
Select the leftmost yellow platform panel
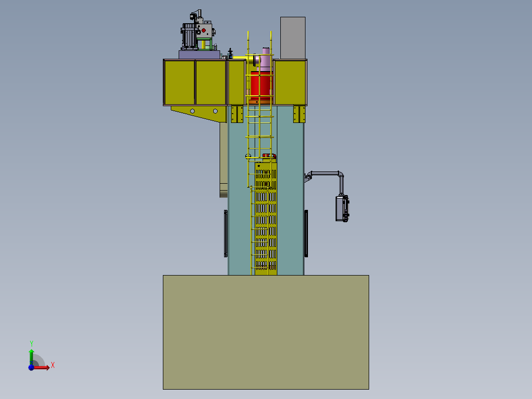pos(180,82)
